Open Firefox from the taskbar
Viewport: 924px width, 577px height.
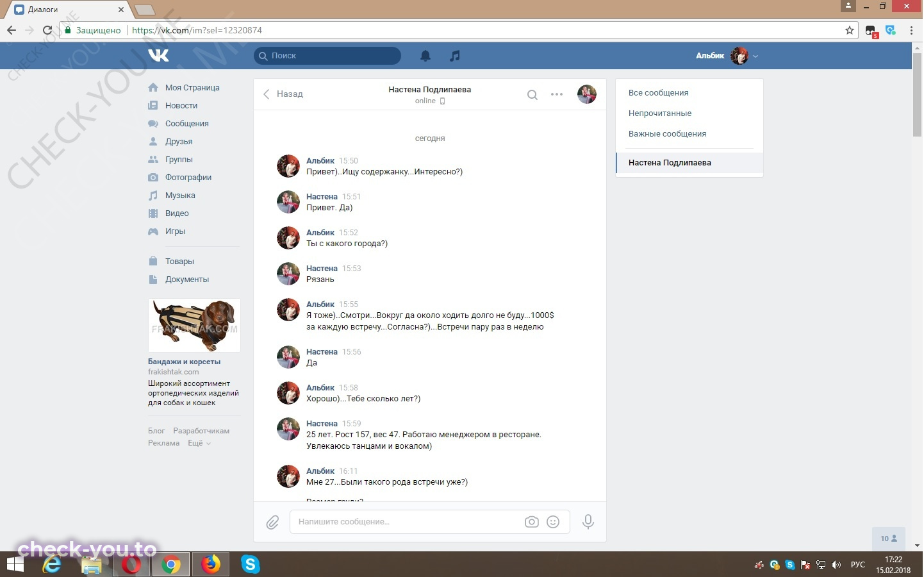[210, 565]
